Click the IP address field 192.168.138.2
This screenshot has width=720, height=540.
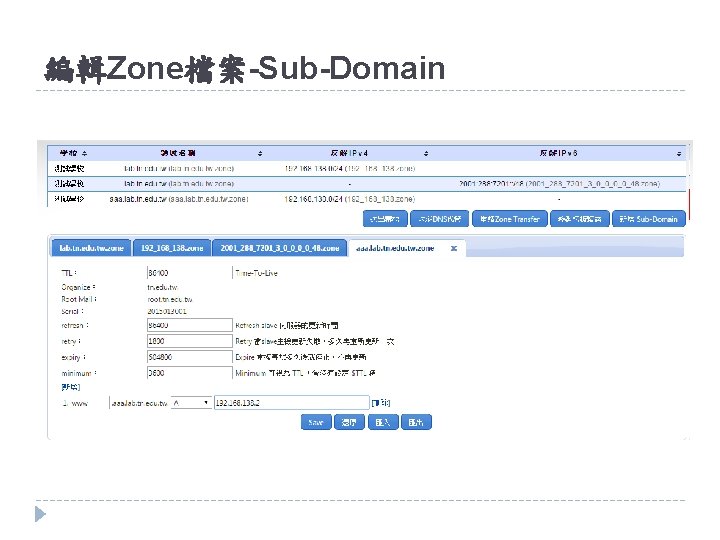pos(292,403)
